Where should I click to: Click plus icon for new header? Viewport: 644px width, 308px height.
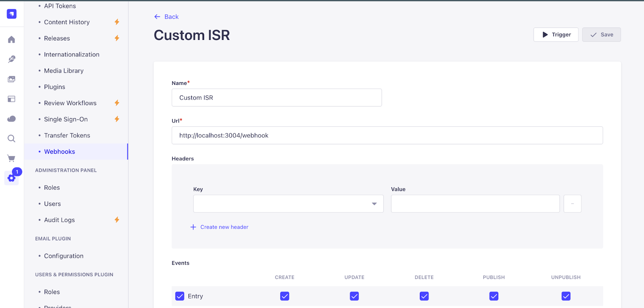[x=193, y=227]
